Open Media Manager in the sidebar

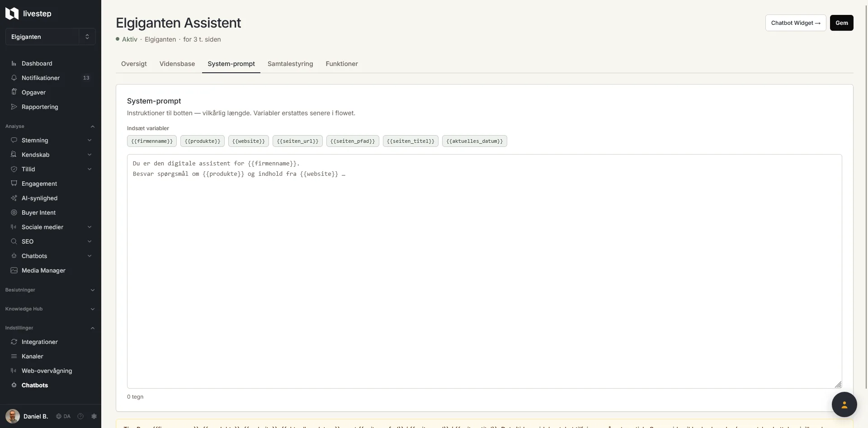click(x=51, y=270)
